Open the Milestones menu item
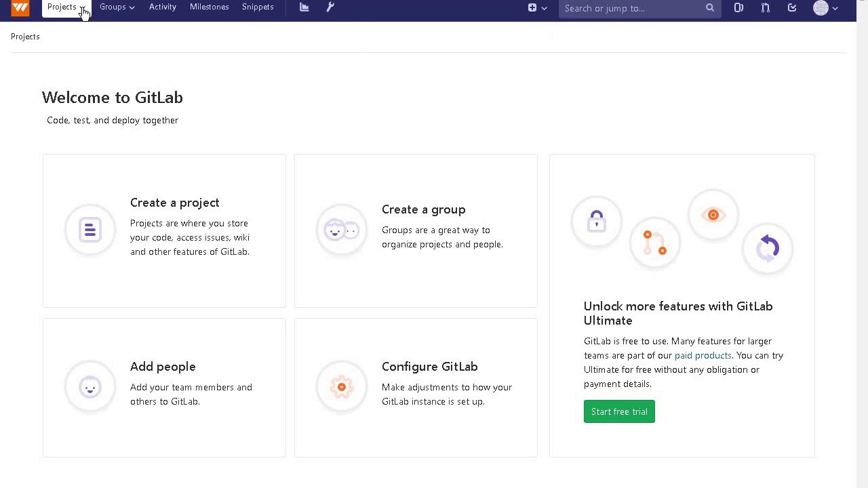The image size is (868, 488). coord(210,7)
